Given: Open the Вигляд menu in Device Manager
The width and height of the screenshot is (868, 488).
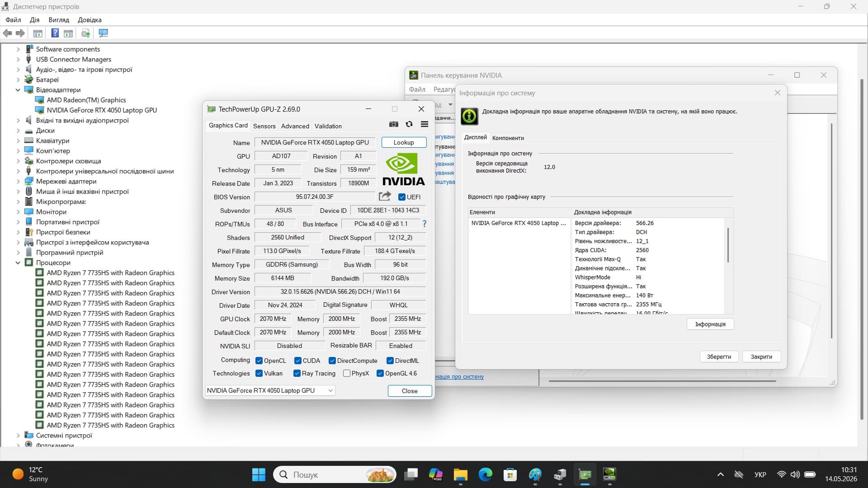Looking at the screenshot, I should click(59, 20).
